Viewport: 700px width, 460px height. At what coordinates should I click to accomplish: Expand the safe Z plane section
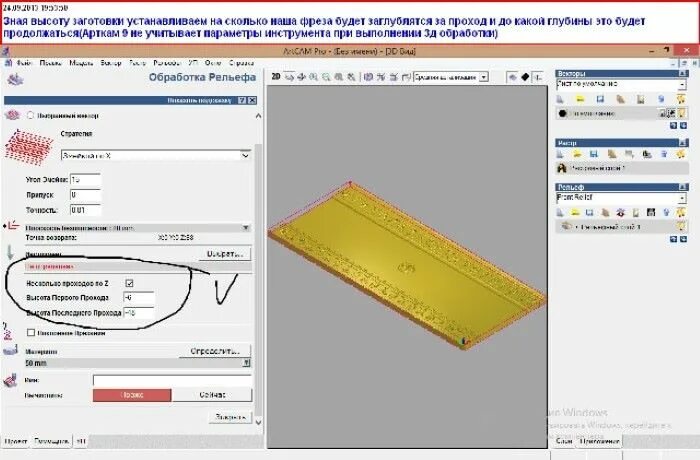(246, 228)
